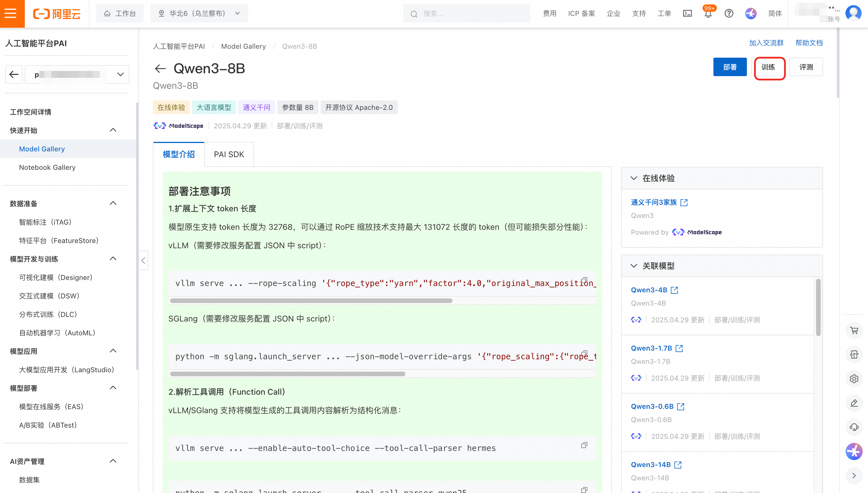Viewport: 868px width, 493px height.
Task: Click the blue 部署 button
Action: [730, 67]
